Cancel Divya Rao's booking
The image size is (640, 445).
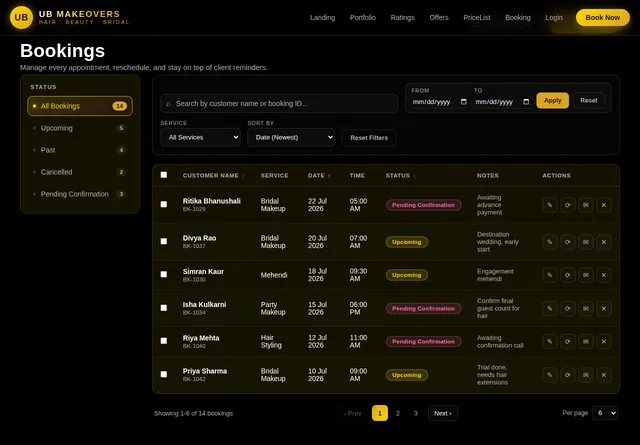point(604,242)
